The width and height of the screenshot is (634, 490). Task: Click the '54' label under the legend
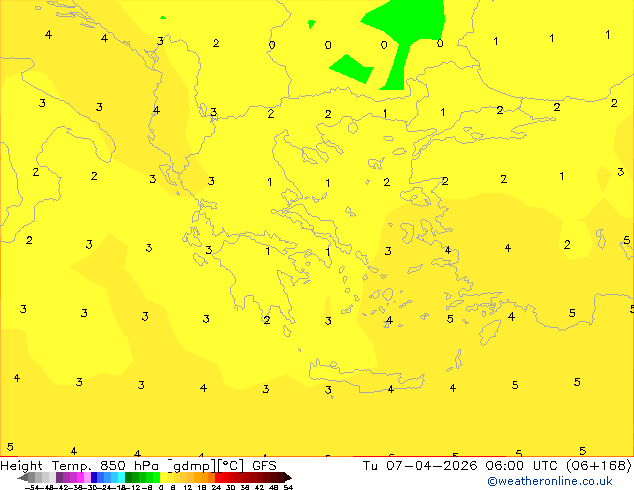pos(288,488)
